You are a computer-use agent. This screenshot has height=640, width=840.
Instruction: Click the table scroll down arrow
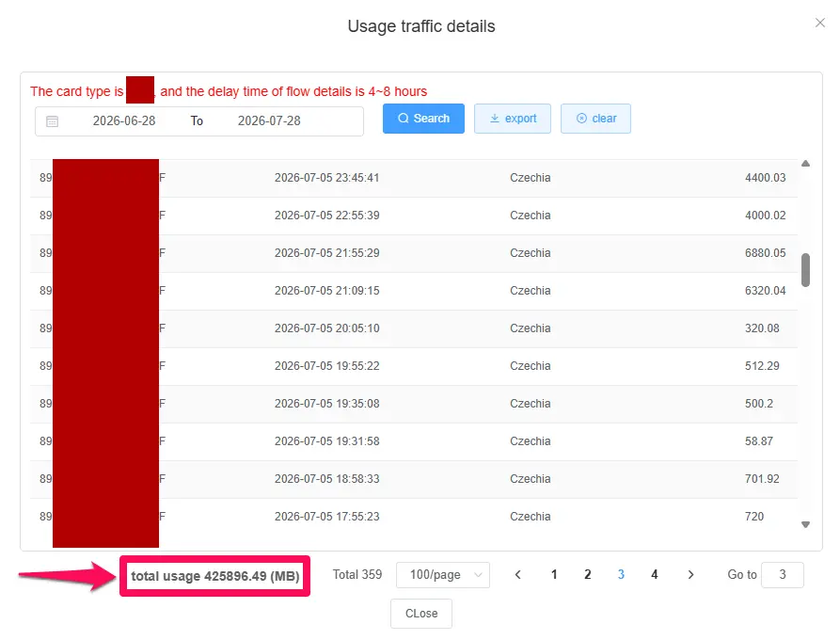coord(805,525)
